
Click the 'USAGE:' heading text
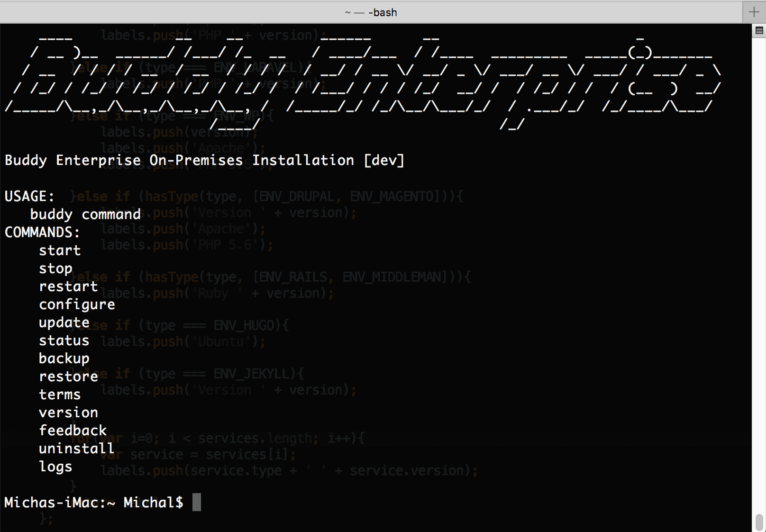pyautogui.click(x=30, y=196)
